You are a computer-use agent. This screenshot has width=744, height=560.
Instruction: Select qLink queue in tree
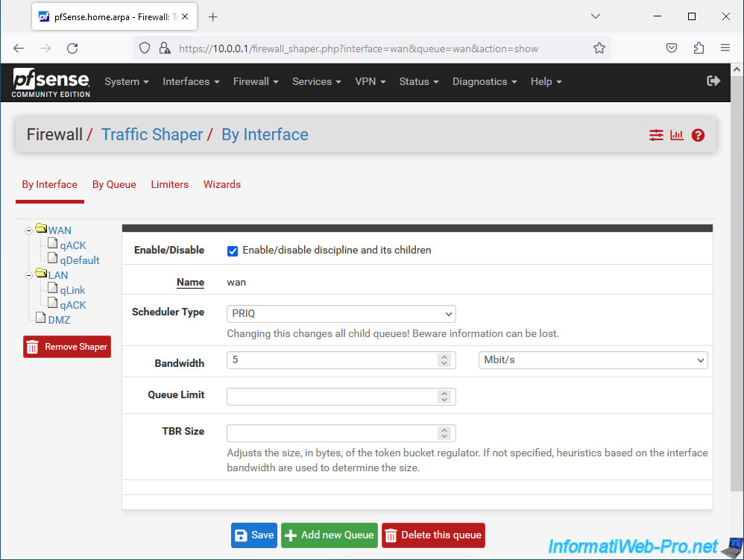(72, 291)
